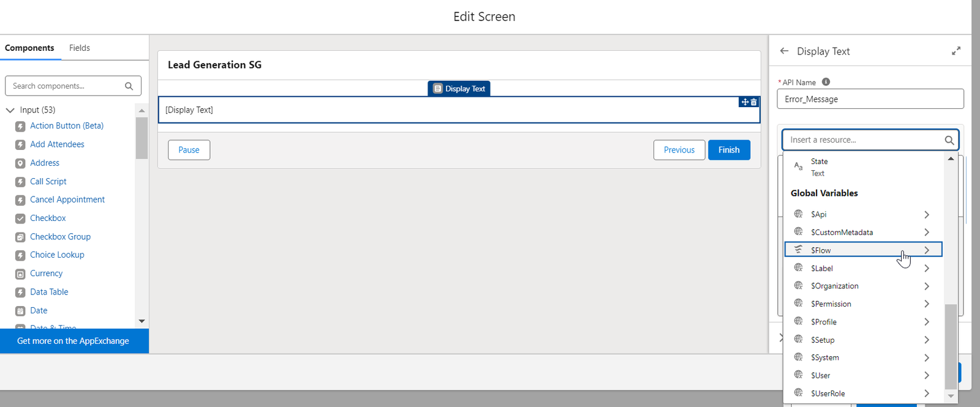This screenshot has height=407, width=980.
Task: Click the Address component icon
Action: click(20, 163)
